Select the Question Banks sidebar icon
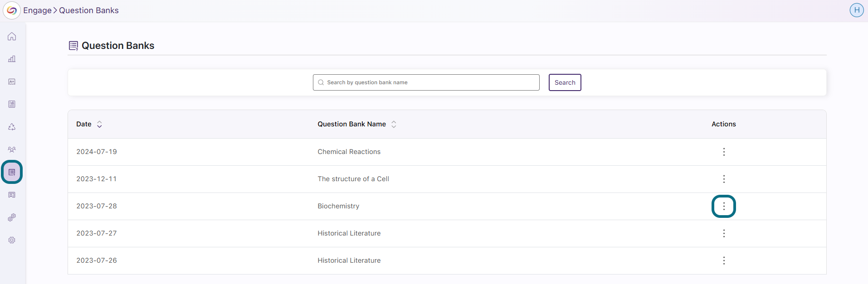This screenshot has height=284, width=868. point(12,172)
